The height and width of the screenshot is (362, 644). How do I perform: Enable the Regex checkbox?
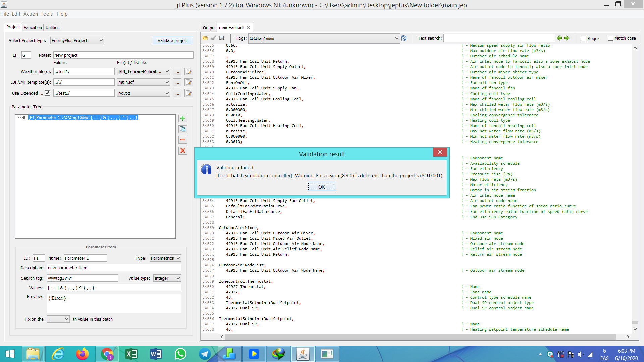[x=584, y=38]
